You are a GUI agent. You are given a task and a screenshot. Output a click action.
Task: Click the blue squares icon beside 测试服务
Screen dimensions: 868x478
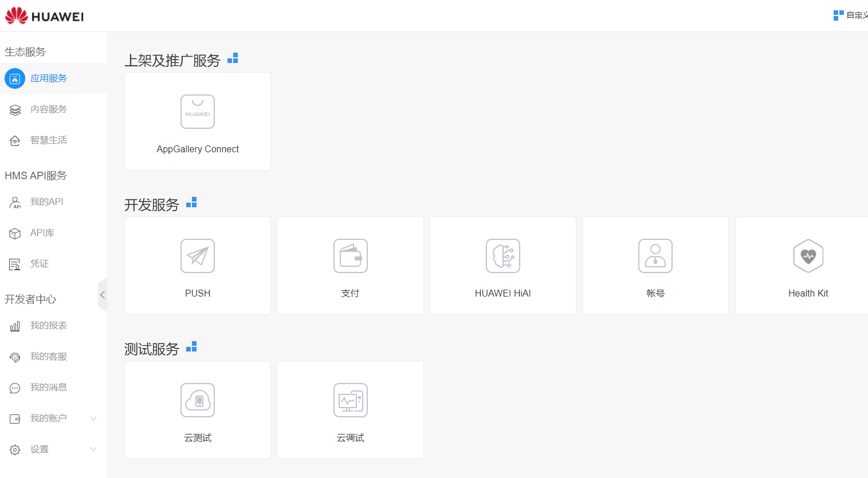point(191,347)
